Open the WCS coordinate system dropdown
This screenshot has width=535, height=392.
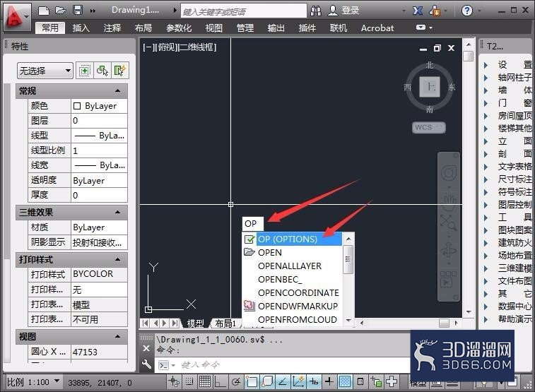coord(429,127)
